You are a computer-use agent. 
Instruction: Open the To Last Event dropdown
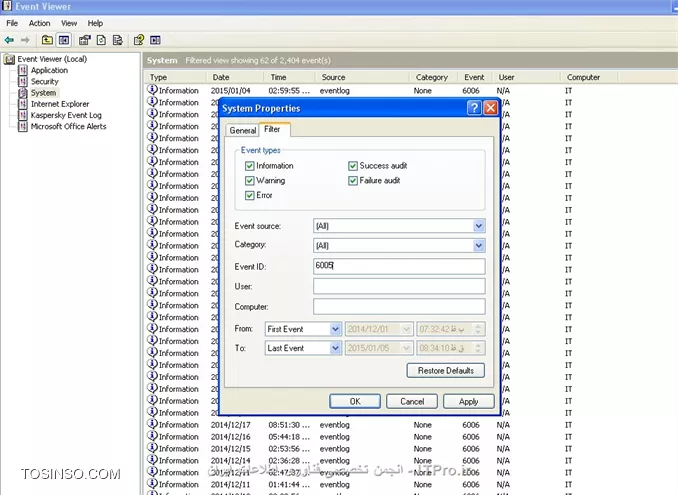point(335,348)
